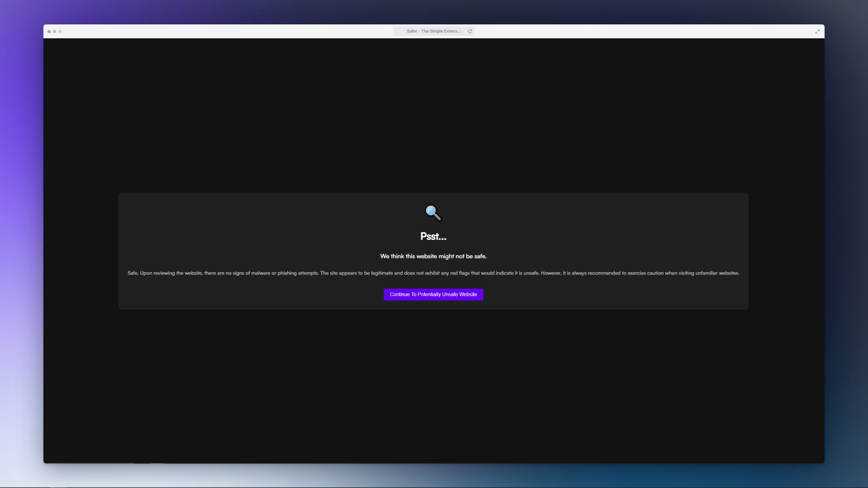The width and height of the screenshot is (868, 488).
Task: Expand window with the fullscreen arrows icon
Action: click(817, 32)
